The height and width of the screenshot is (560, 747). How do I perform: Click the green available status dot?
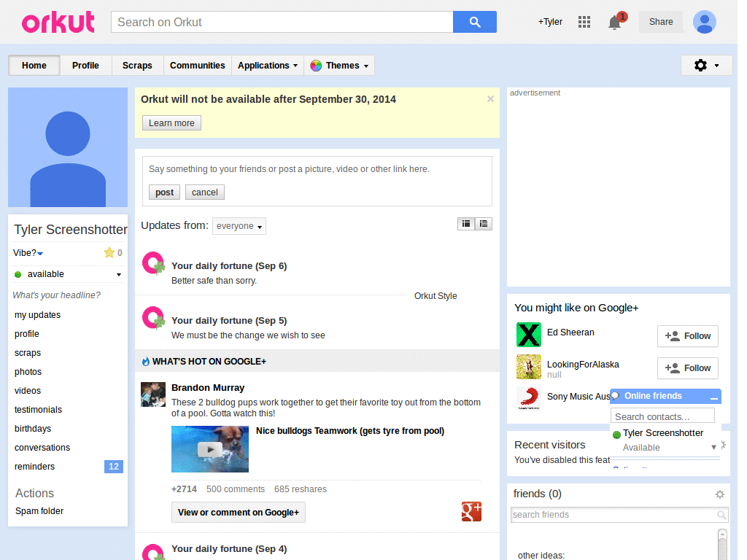(18, 274)
